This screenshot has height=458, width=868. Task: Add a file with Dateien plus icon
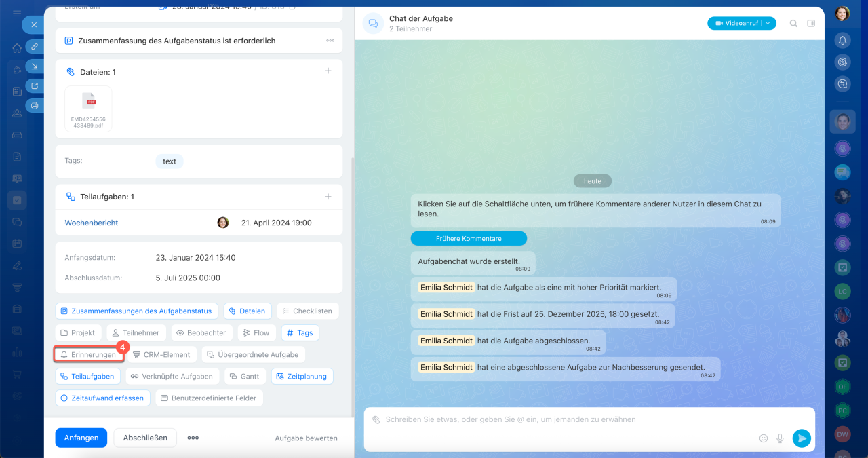pyautogui.click(x=328, y=71)
